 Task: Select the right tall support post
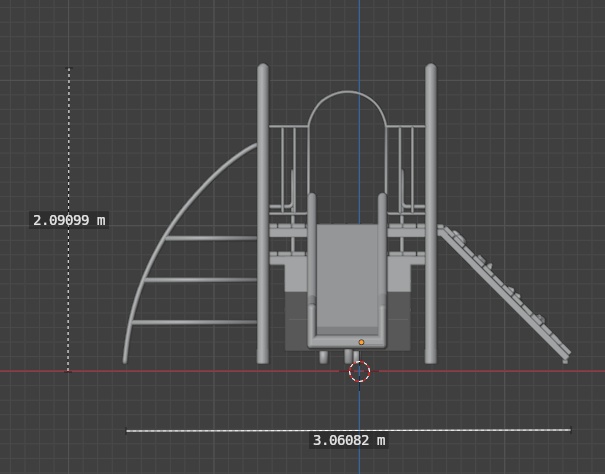(431, 213)
